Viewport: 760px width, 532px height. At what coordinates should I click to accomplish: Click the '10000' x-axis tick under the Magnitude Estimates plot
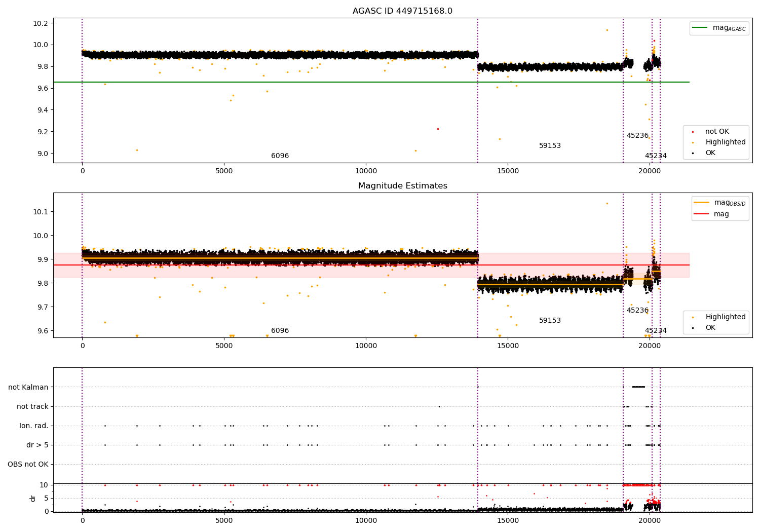(366, 346)
